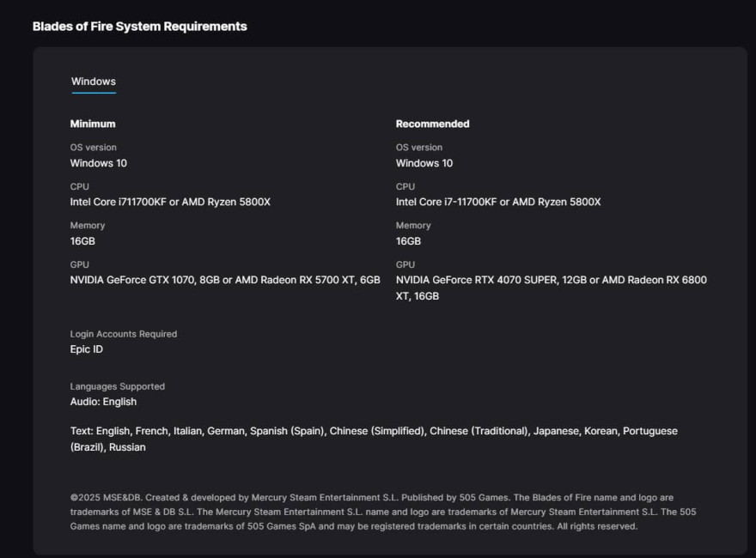Click the recommended CPU label
The width and height of the screenshot is (756, 558).
pos(405,186)
